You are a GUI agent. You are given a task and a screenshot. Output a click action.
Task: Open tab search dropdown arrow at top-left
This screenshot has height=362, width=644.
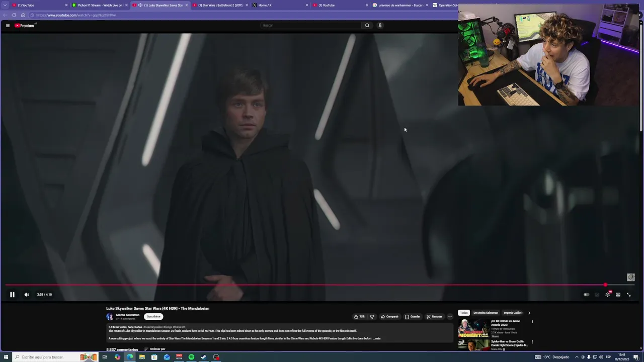[x=5, y=5]
